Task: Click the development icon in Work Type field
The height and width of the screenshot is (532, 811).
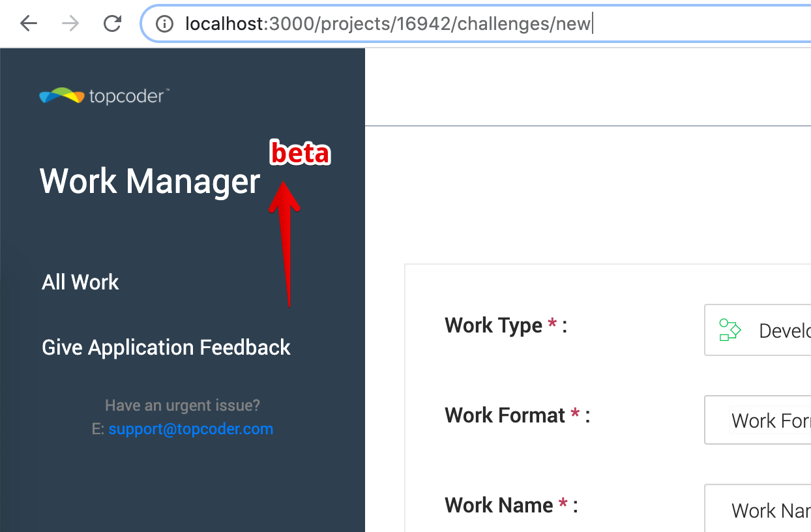Action: point(730,330)
